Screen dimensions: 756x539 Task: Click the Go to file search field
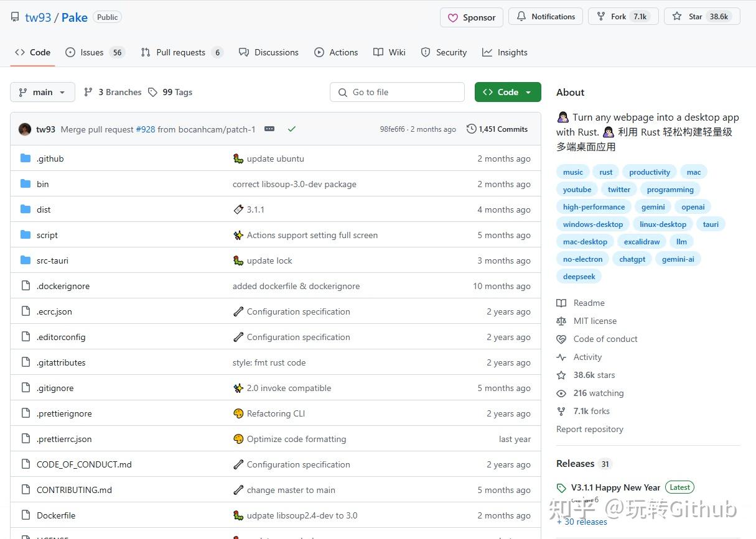pyautogui.click(x=397, y=91)
